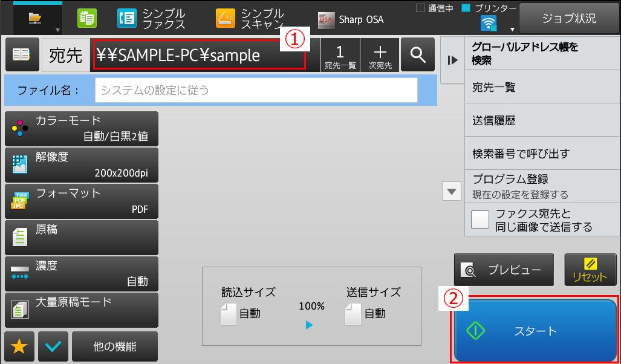Open Simple Scan mode
Image resolution: width=621 pixels, height=364 pixels.
click(x=250, y=19)
